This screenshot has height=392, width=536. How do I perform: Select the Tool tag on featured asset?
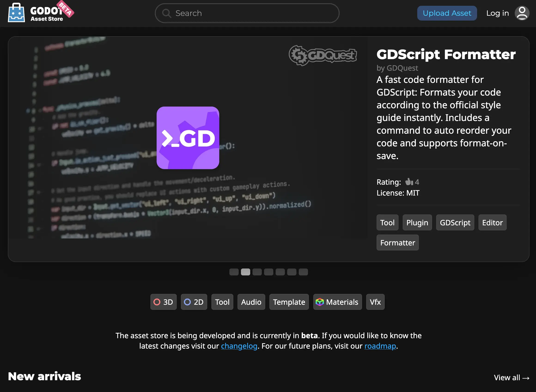(387, 223)
